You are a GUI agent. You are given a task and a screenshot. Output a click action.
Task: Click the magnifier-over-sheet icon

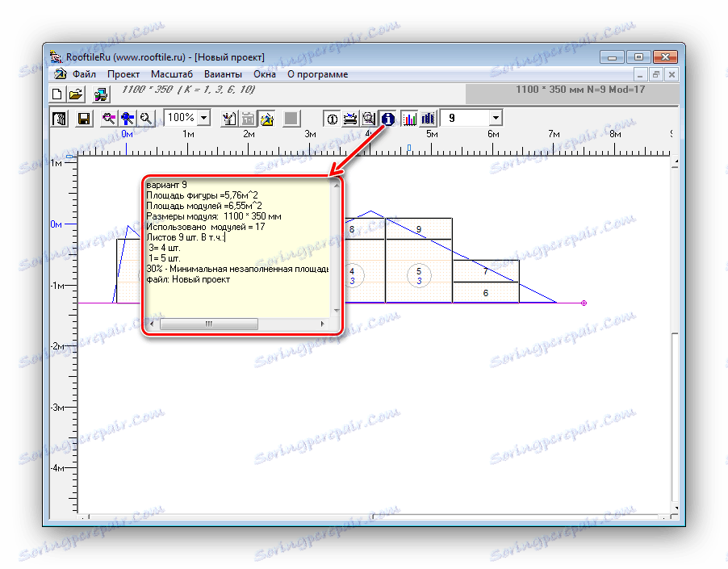[x=369, y=119]
